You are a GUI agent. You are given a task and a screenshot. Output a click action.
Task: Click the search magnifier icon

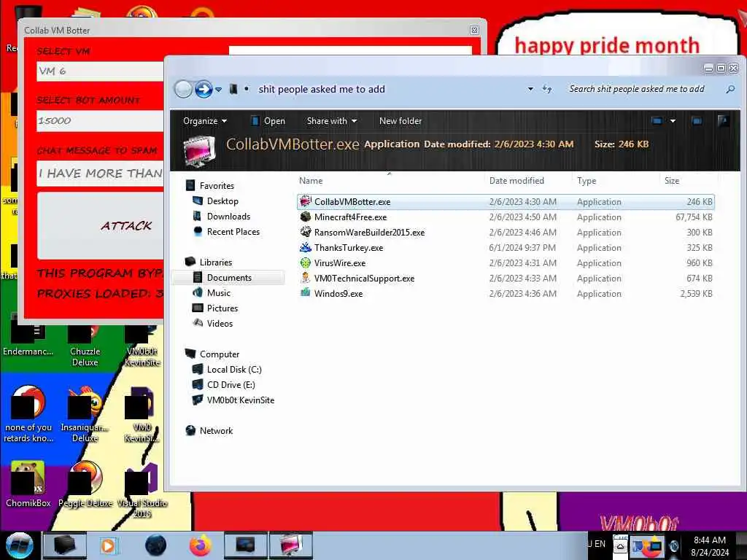pos(730,89)
